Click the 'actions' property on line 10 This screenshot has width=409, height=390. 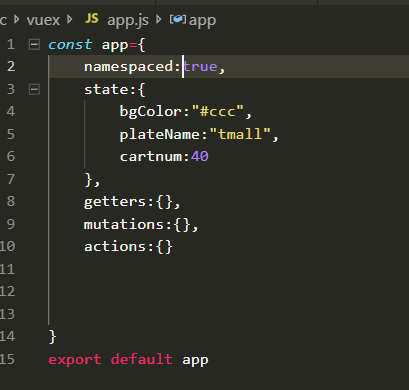[x=115, y=247]
